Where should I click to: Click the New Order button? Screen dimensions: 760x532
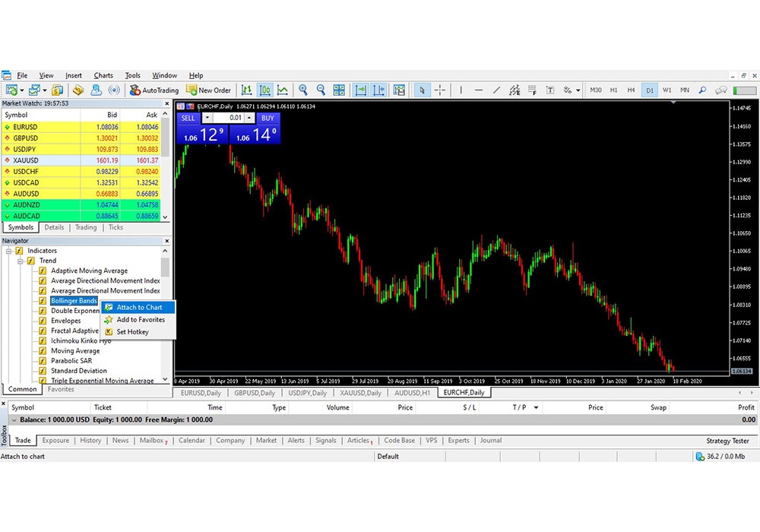point(209,90)
